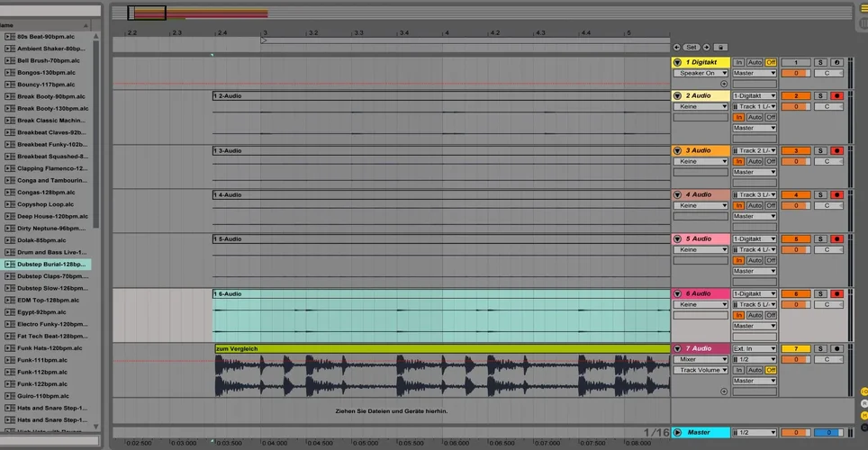Click the plus icon on 7 Audio track
The height and width of the screenshot is (450, 868).
pyautogui.click(x=723, y=391)
